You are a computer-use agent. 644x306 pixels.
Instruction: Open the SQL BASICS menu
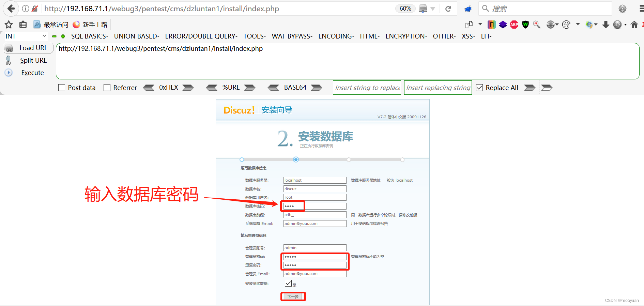click(90, 36)
